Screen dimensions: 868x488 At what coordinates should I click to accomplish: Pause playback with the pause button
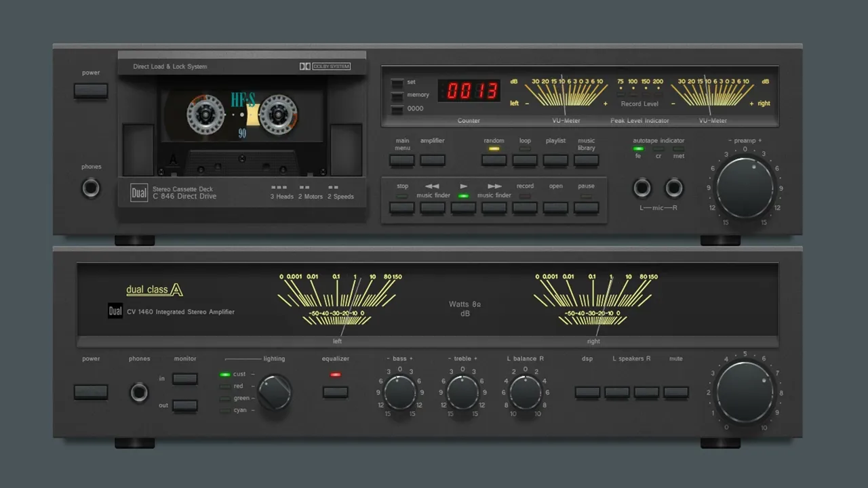point(587,208)
